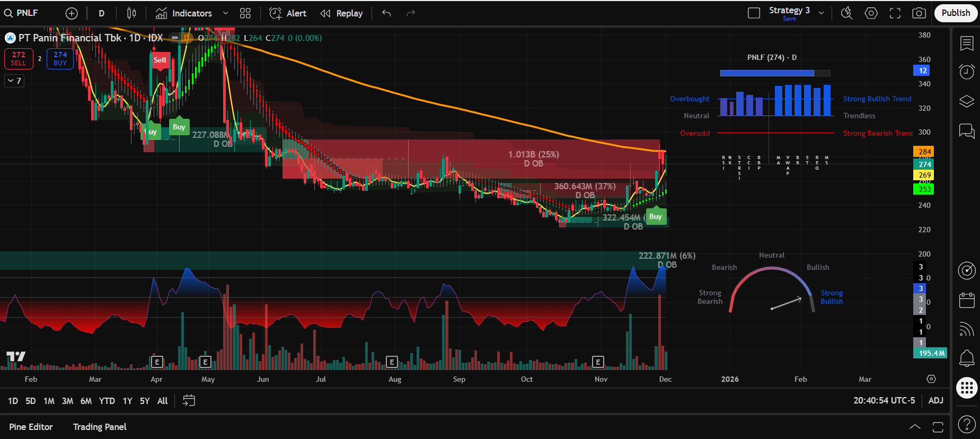Maximize the bottom panel

click(x=938, y=427)
